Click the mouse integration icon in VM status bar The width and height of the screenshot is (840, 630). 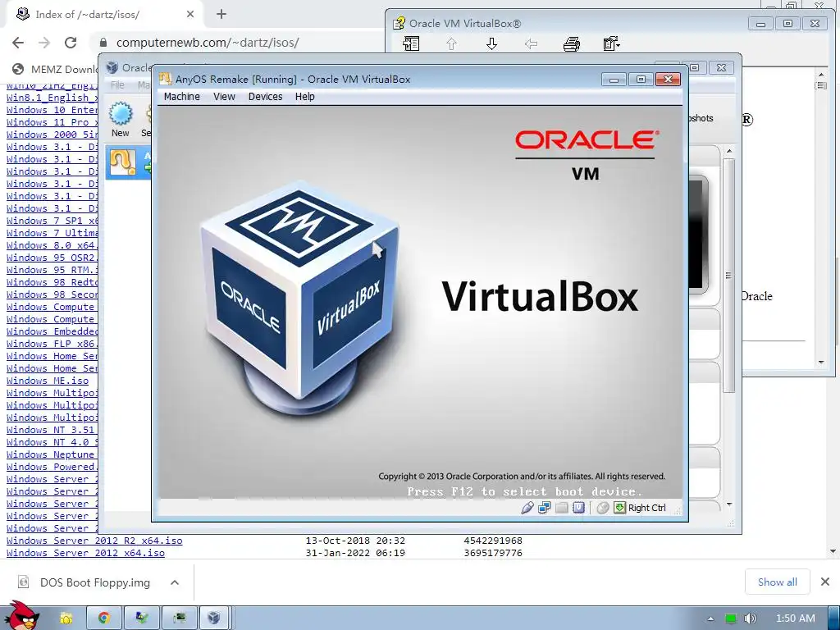pyautogui.click(x=603, y=508)
